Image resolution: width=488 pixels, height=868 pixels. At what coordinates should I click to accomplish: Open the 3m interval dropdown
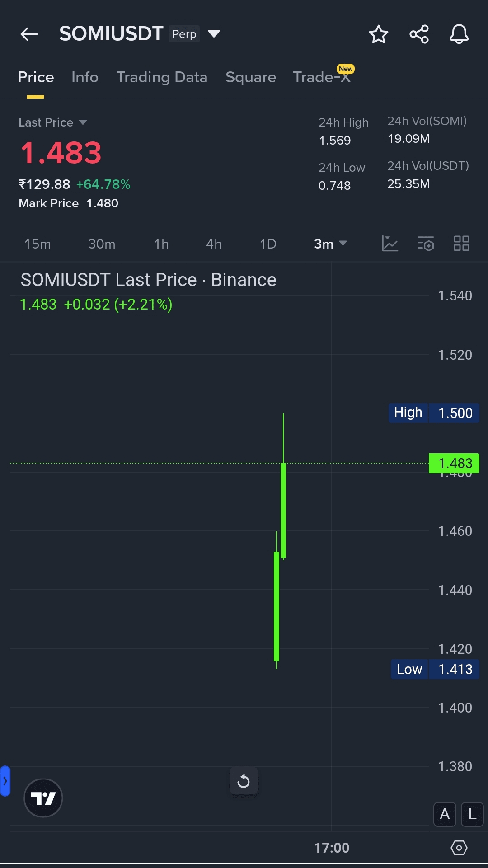[330, 244]
